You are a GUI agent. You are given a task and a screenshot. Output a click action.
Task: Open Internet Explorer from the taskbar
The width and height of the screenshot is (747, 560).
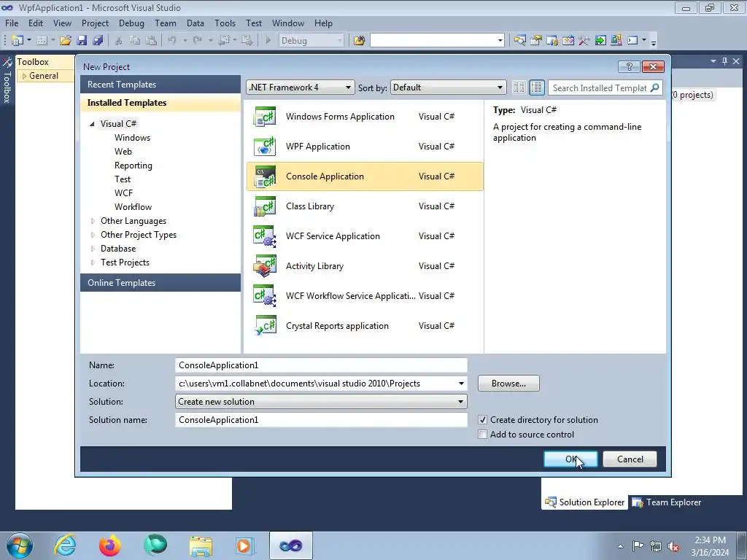click(65, 545)
